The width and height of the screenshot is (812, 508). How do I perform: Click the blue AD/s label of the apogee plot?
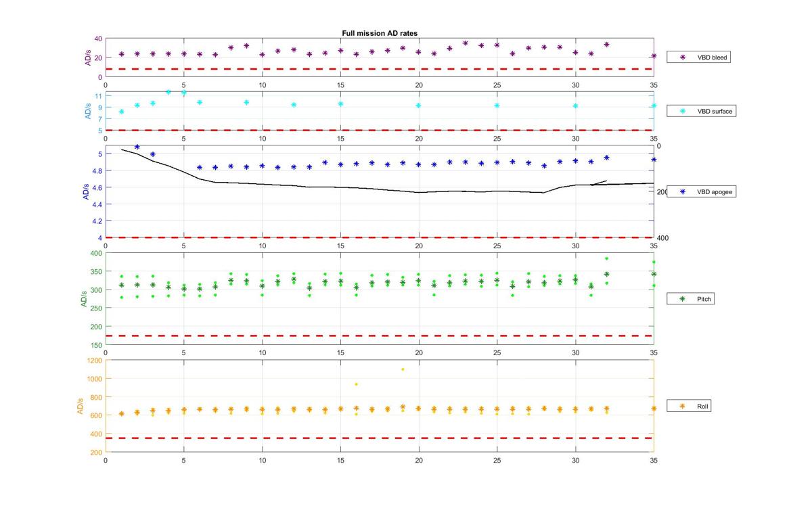tap(86, 191)
